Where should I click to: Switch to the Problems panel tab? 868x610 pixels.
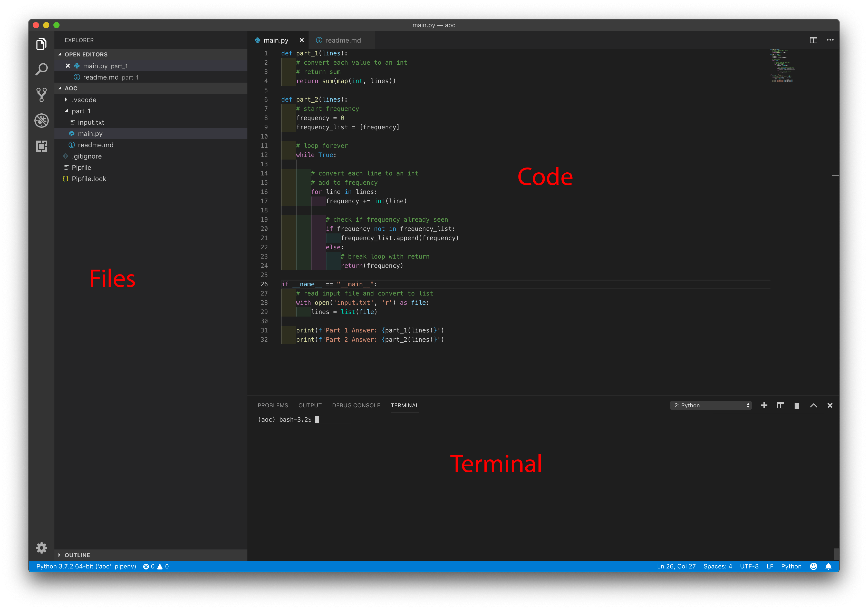click(273, 405)
